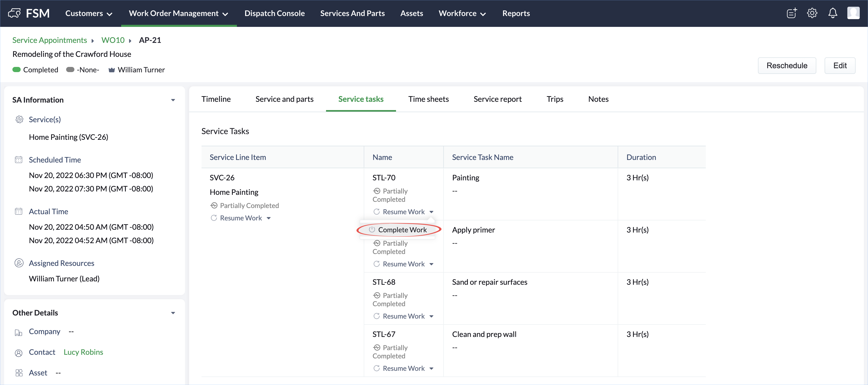Go to WO10 in the breadcrumb
This screenshot has height=385, width=868.
(113, 40)
